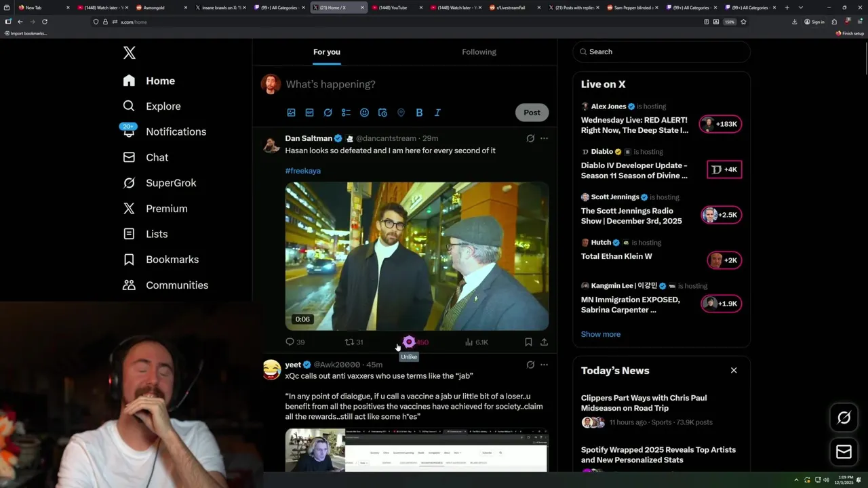Schedule the post with calendar icon
This screenshot has height=488, width=868.
[382, 113]
